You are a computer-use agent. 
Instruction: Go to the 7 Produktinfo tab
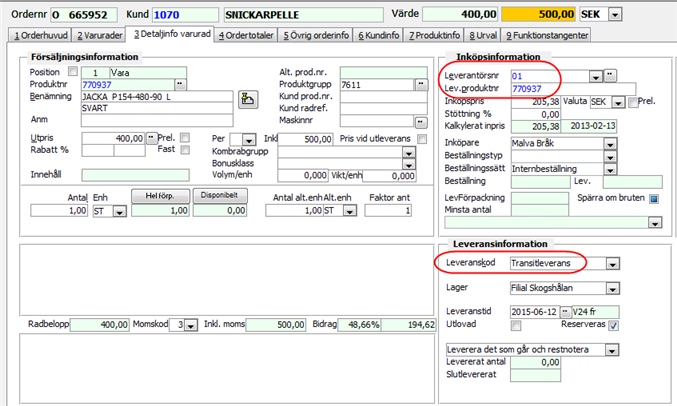click(434, 35)
